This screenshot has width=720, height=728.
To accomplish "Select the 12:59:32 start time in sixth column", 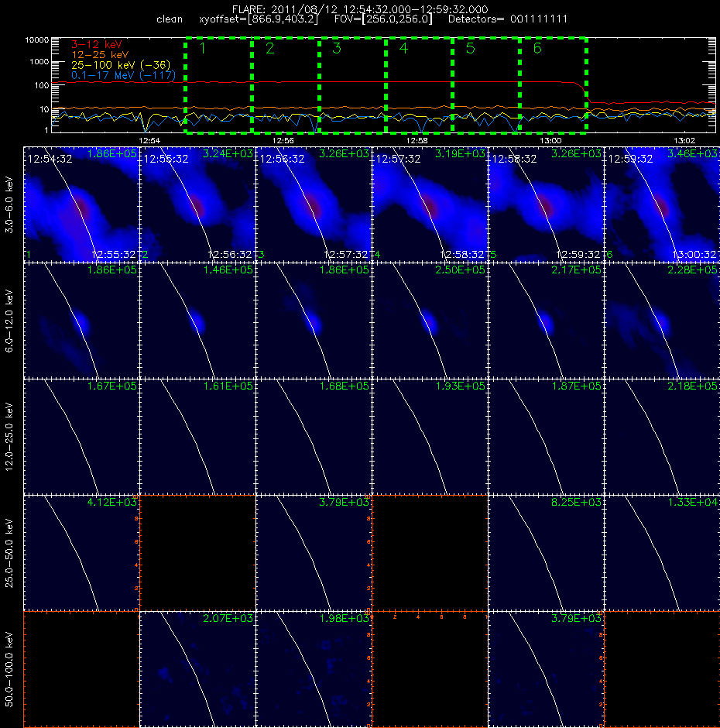I will pos(630,160).
